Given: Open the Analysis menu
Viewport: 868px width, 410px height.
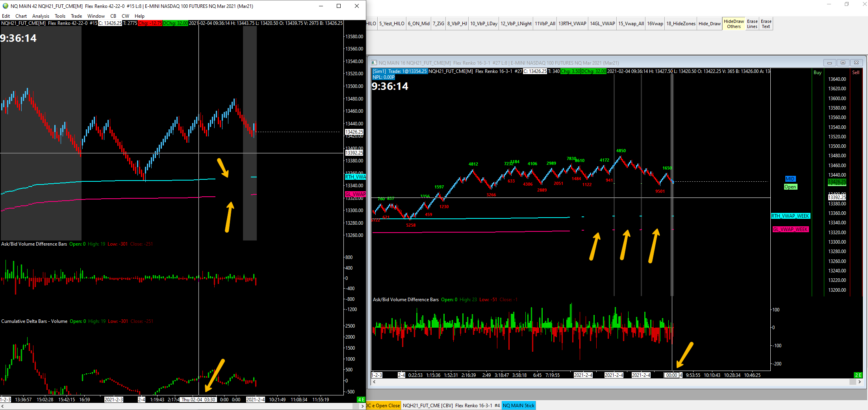Looking at the screenshot, I should (x=41, y=16).
